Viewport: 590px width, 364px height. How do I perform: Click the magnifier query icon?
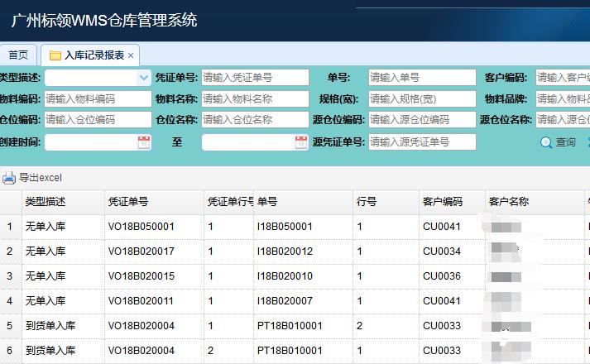546,142
